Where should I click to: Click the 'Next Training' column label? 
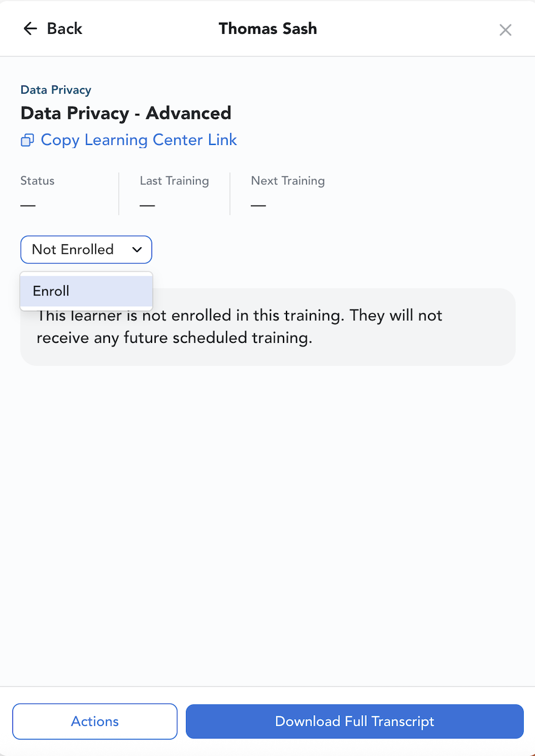point(288,181)
